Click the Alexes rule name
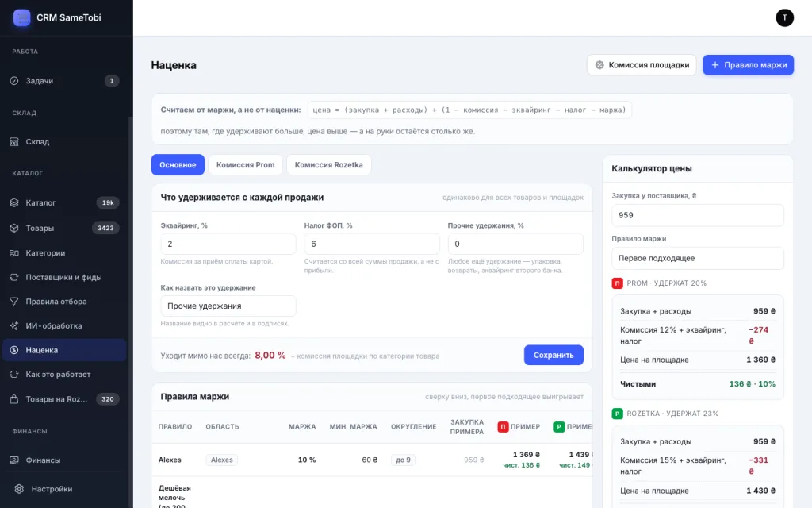 point(170,460)
